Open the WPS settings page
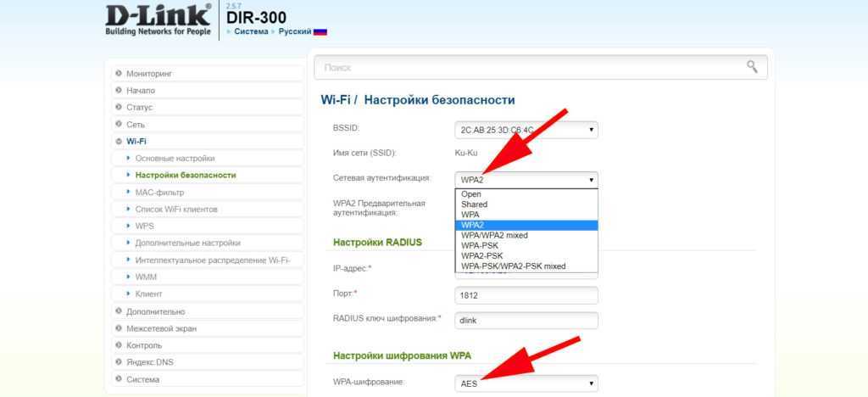The height and width of the screenshot is (397, 868). [144, 226]
